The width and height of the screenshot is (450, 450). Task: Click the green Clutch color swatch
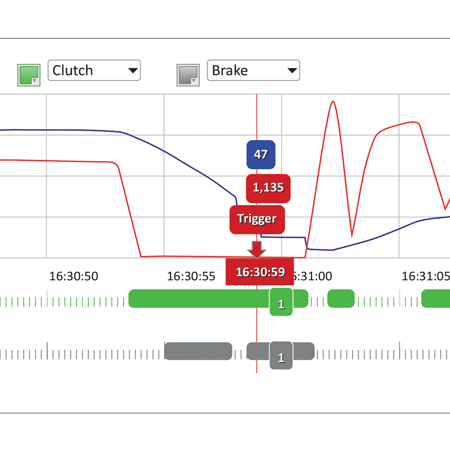[29, 75]
